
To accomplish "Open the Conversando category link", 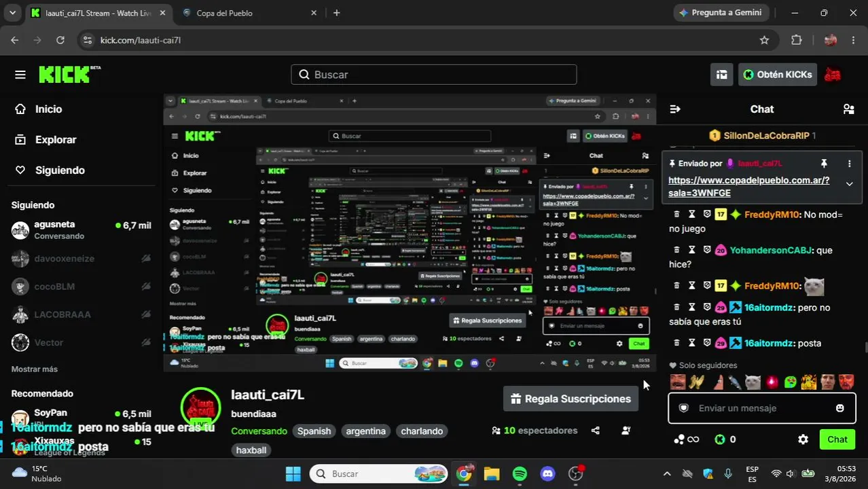I will (259, 431).
